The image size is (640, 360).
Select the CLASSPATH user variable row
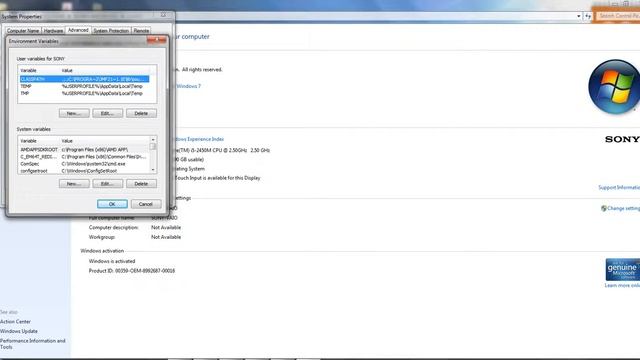click(x=84, y=79)
